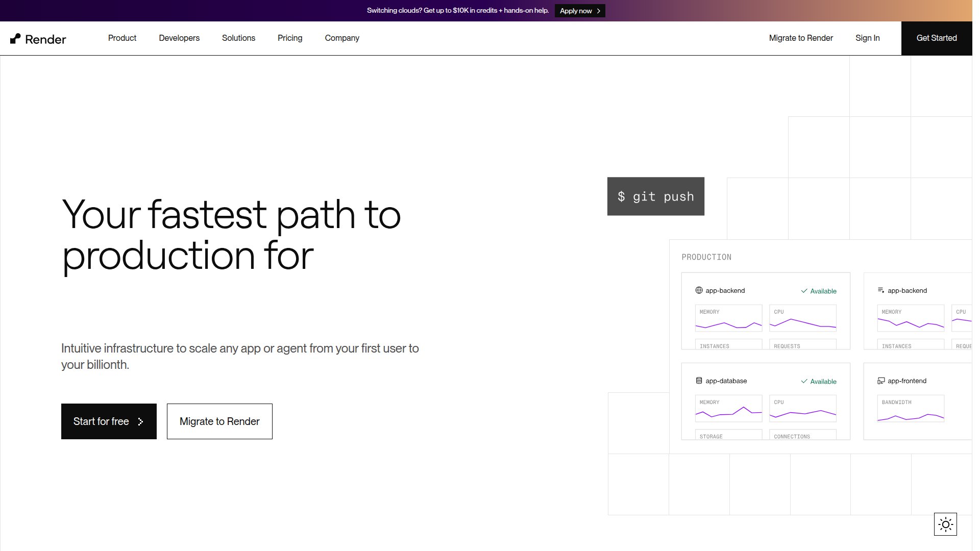The image size is (980, 551).
Task: Open the Company menu
Action: pyautogui.click(x=342, y=38)
